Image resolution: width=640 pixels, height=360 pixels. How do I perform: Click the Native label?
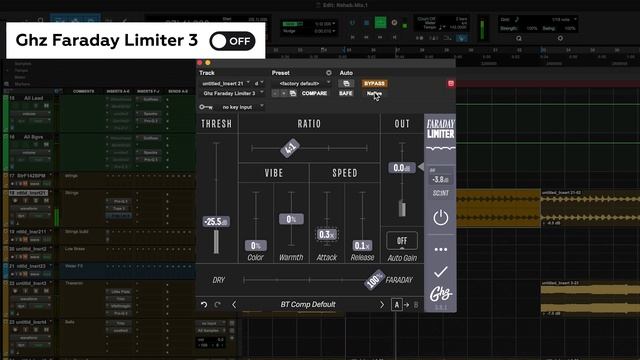374,93
